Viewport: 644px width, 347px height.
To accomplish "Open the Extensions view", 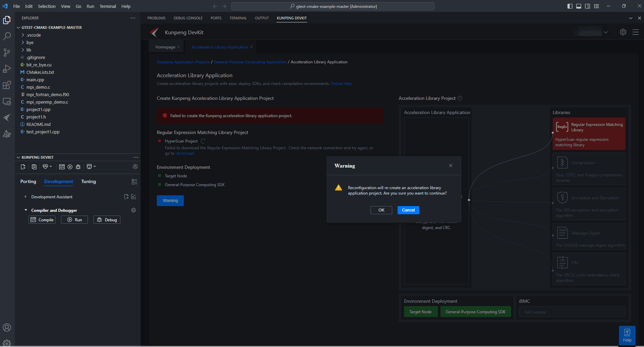I will tap(7, 85).
